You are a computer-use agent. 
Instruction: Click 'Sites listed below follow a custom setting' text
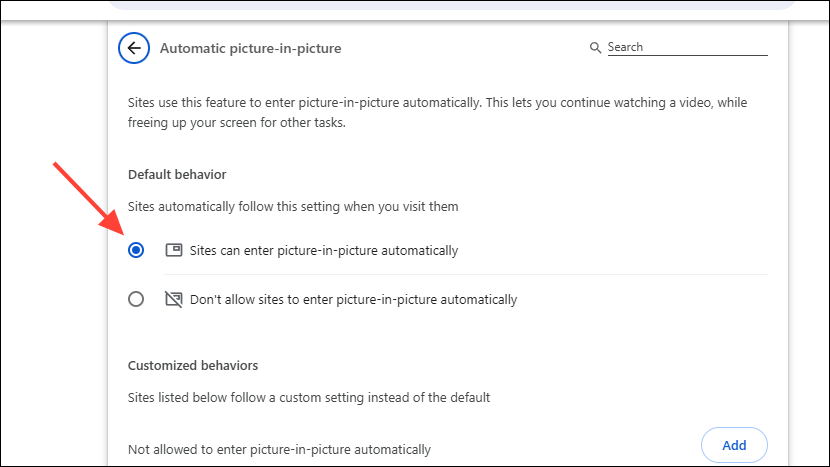pos(309,397)
